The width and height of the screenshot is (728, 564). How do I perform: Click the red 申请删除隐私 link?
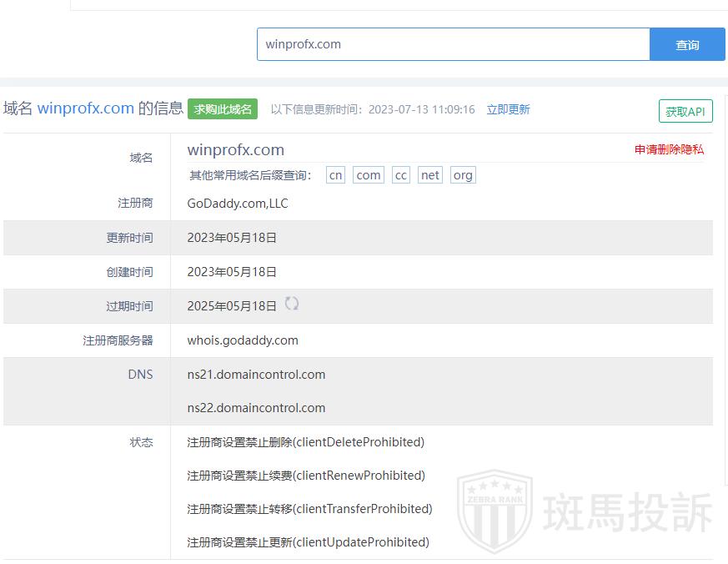[x=669, y=149]
